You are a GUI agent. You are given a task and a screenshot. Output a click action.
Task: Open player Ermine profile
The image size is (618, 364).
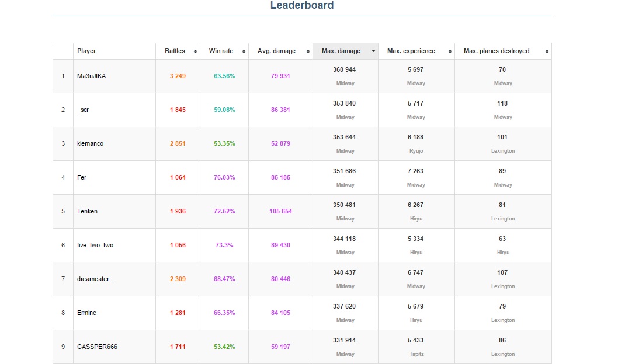pos(86,313)
